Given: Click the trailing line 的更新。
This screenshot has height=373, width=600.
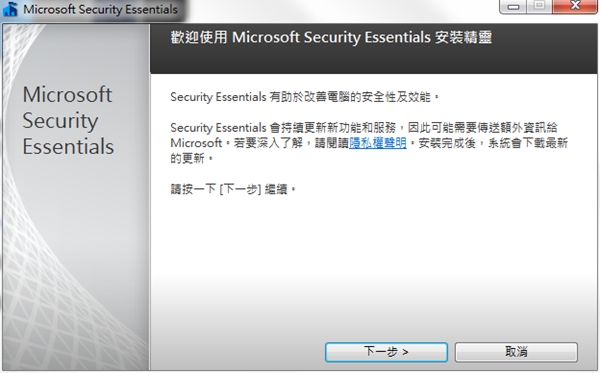Looking at the screenshot, I should click(x=191, y=158).
